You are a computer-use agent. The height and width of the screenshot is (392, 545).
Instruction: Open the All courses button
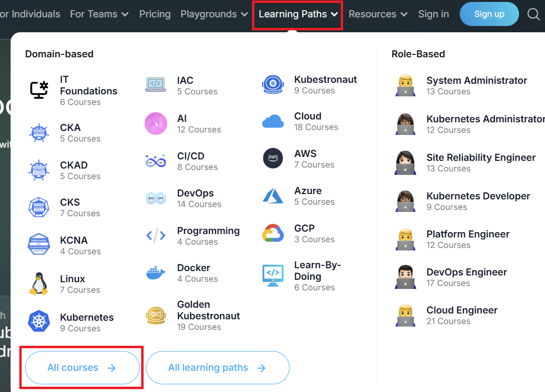tap(82, 368)
